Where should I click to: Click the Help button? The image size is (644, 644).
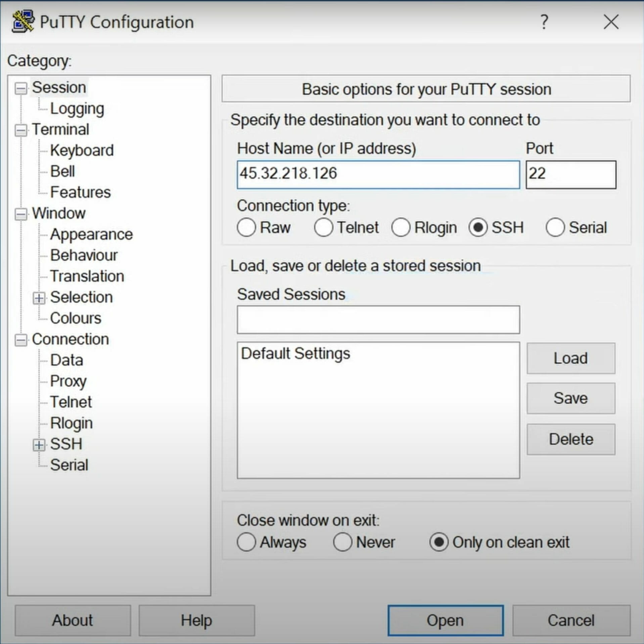[196, 620]
